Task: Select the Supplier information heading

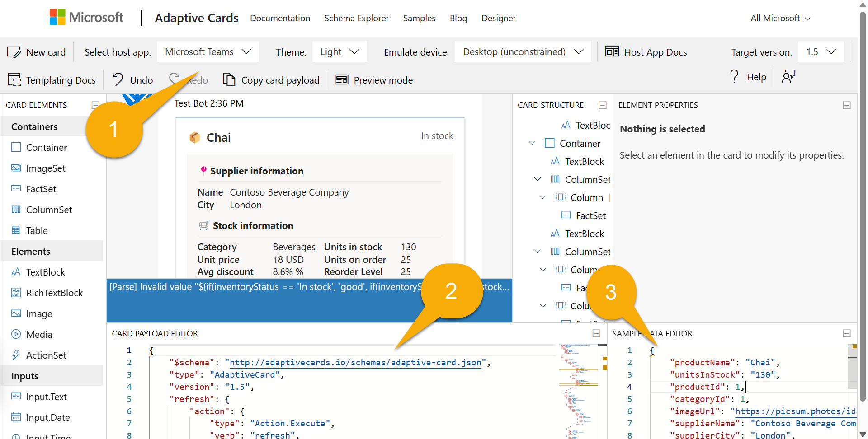Action: [257, 171]
